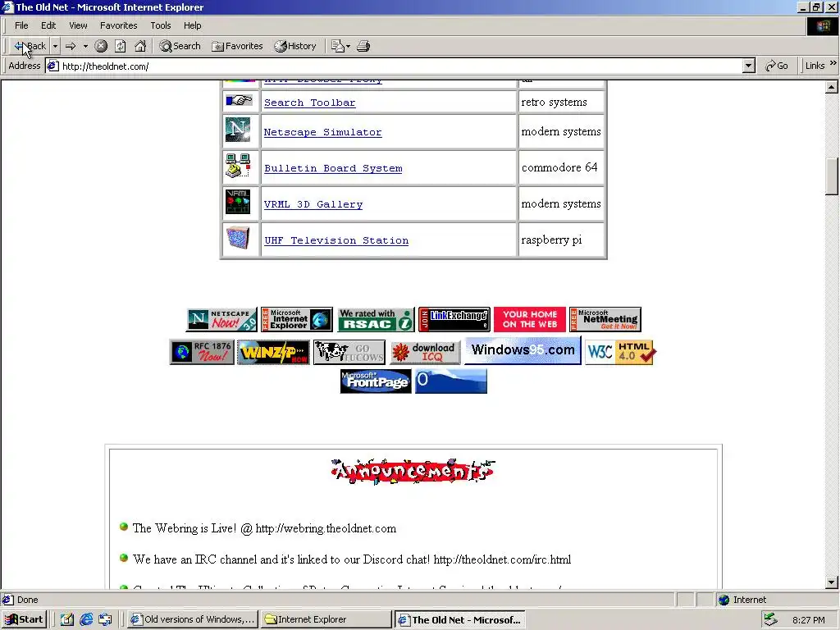Click the Back arrow toolbar button
The width and height of the screenshot is (840, 630).
pos(30,46)
